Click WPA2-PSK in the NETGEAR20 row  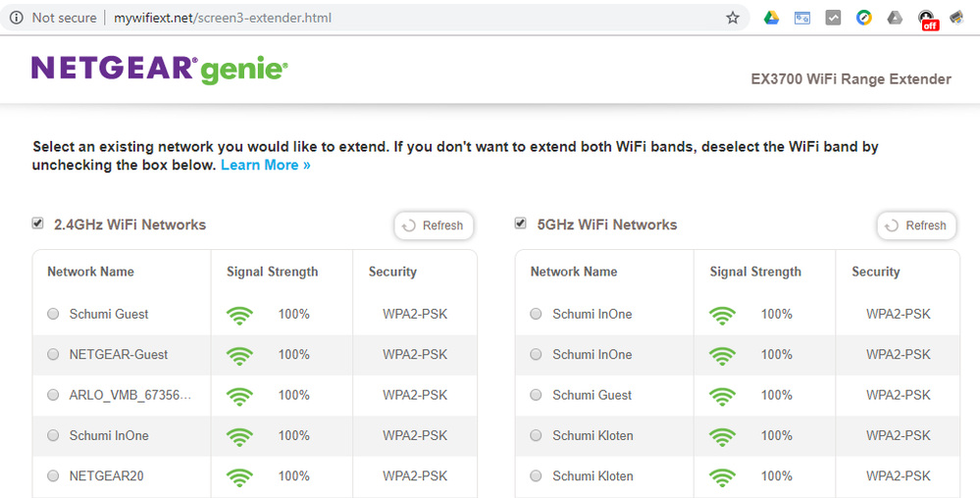(415, 476)
